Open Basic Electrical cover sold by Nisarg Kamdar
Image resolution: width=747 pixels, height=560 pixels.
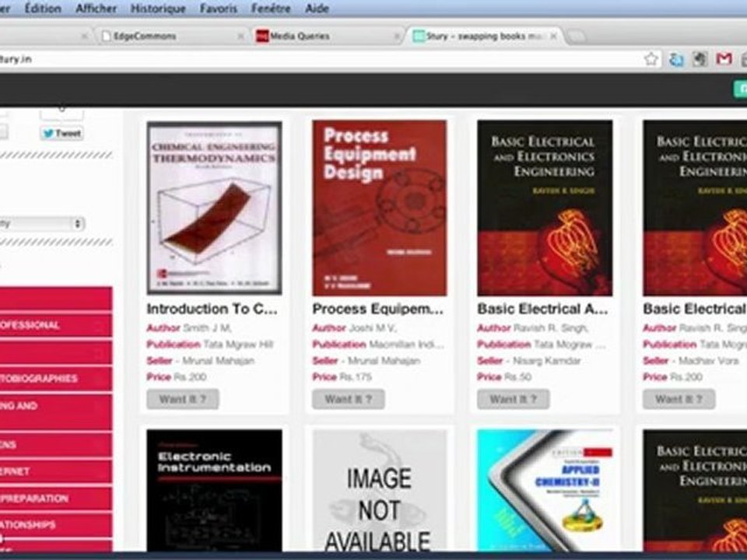[x=545, y=208]
